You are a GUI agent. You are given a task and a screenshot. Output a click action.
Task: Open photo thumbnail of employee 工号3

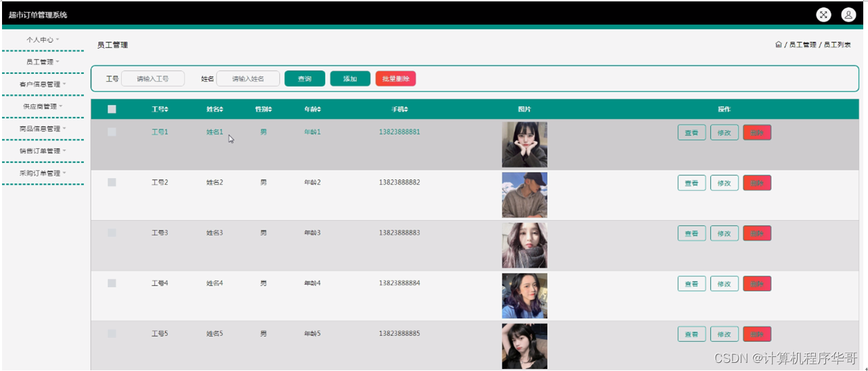[525, 245]
